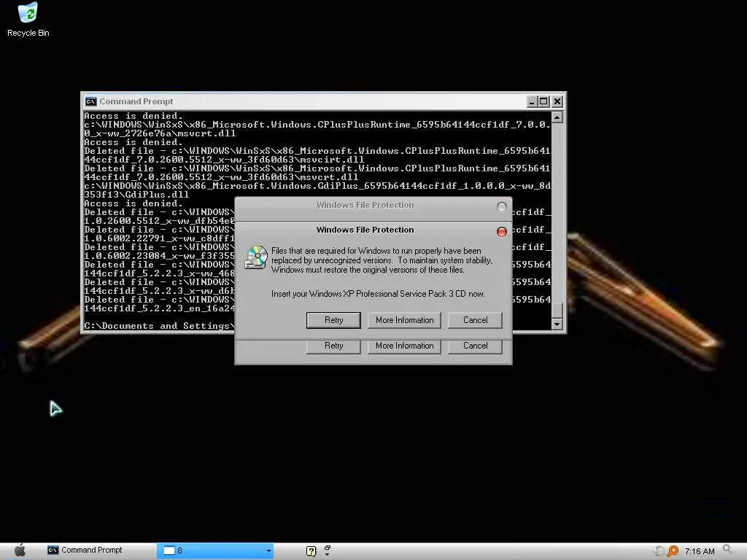Click the 'Insert your Windows XP Professional' message
Viewport: 747px width, 560px height.
[x=378, y=294]
